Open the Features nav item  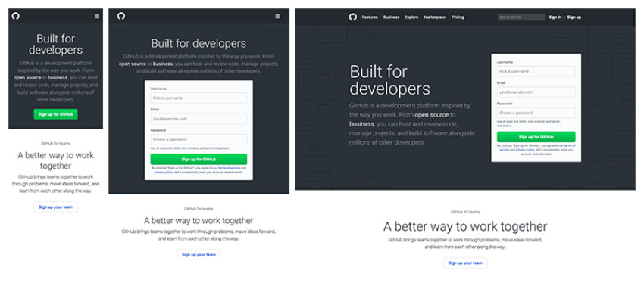click(370, 17)
